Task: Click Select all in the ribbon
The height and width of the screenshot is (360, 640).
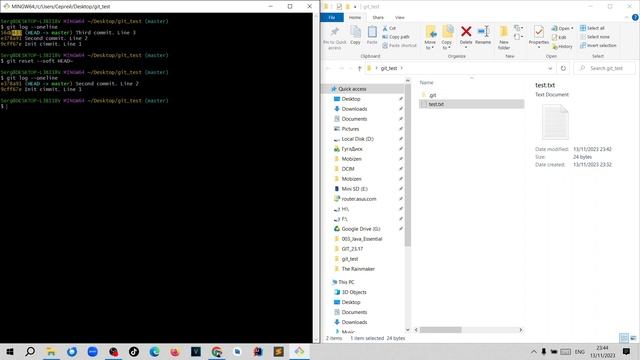Action: [592, 28]
